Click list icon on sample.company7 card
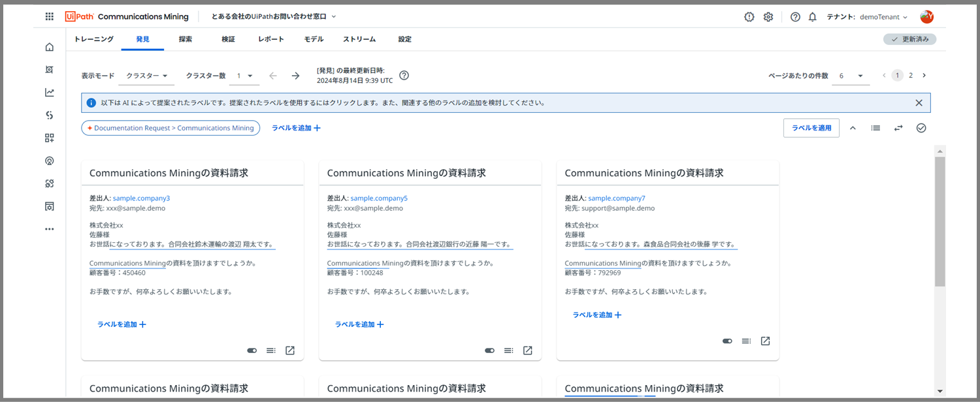This screenshot has width=980, height=402. [747, 341]
